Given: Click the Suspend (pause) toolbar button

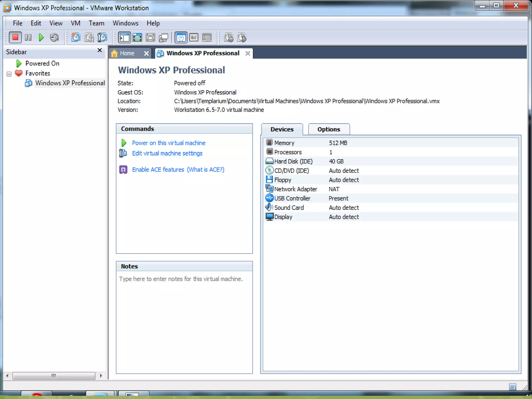Looking at the screenshot, I should tap(28, 37).
